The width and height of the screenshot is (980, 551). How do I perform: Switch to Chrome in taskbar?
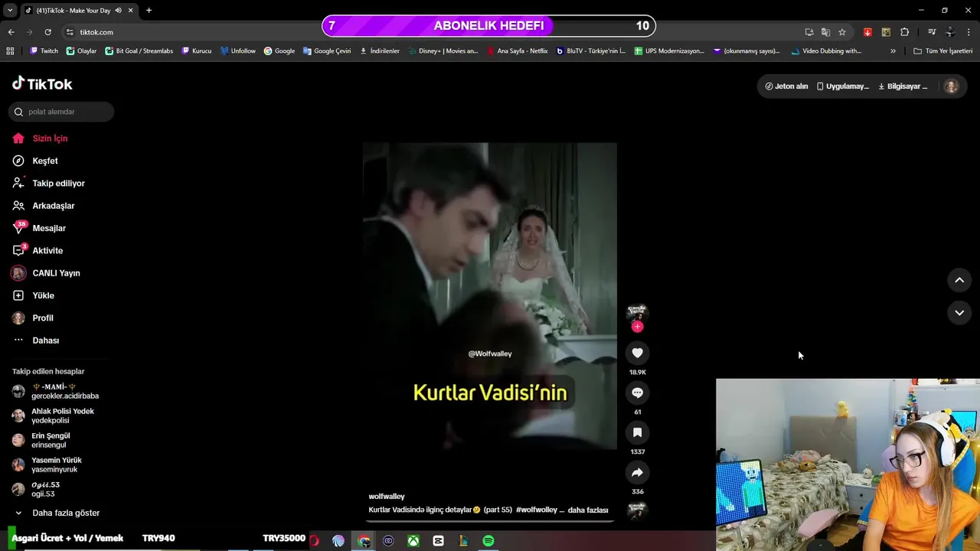[x=364, y=541]
